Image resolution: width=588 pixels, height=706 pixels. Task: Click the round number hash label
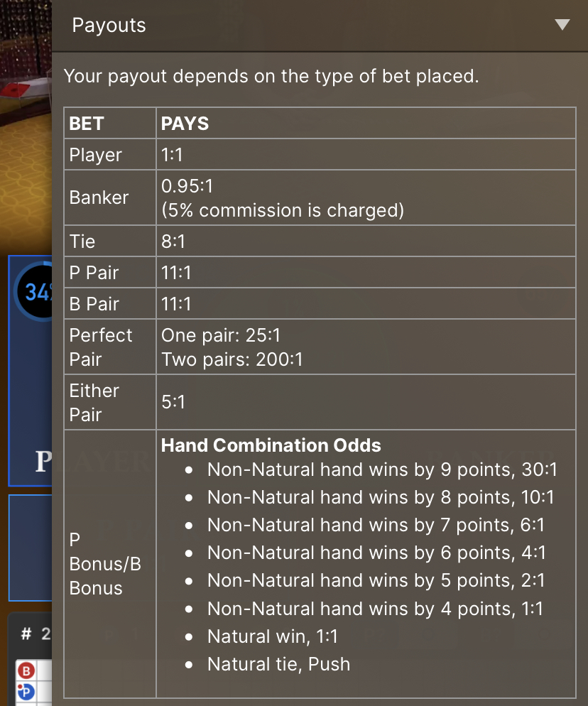click(x=26, y=634)
